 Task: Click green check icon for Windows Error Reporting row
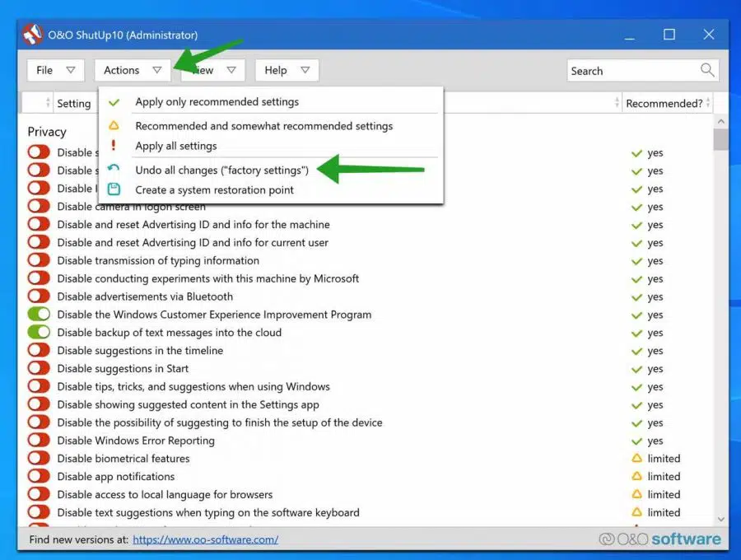click(636, 441)
